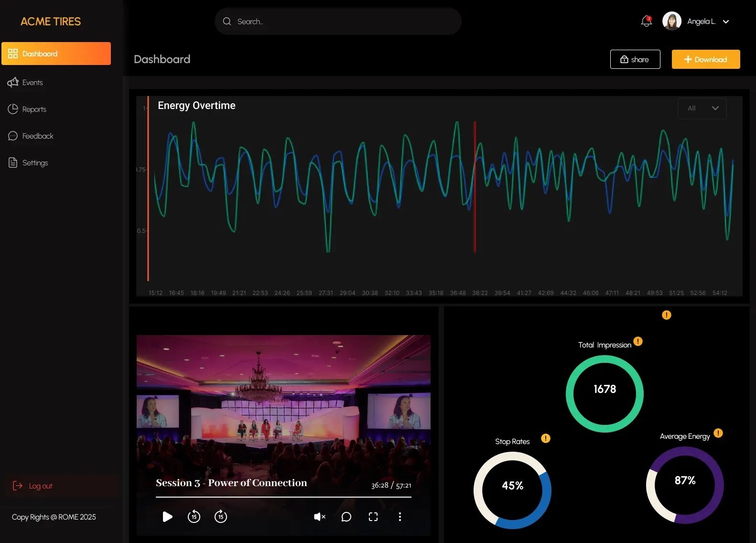Click the Events megaphone icon
The width and height of the screenshot is (756, 543).
click(x=13, y=82)
